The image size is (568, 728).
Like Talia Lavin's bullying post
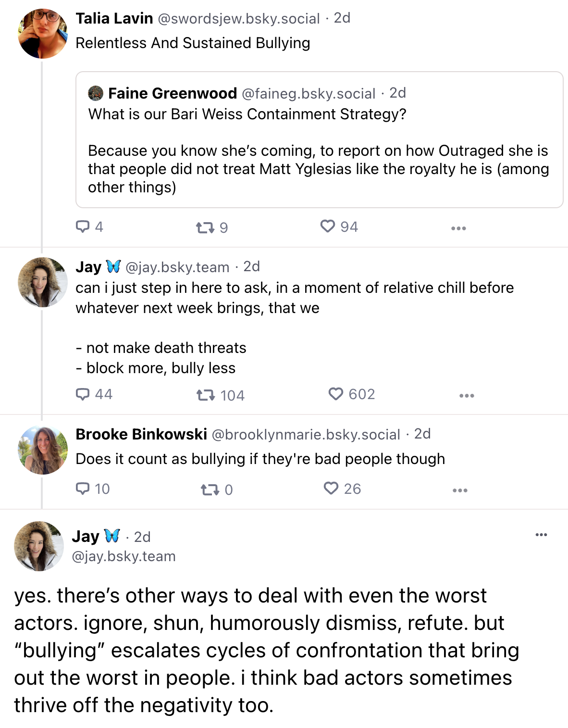pos(328,226)
